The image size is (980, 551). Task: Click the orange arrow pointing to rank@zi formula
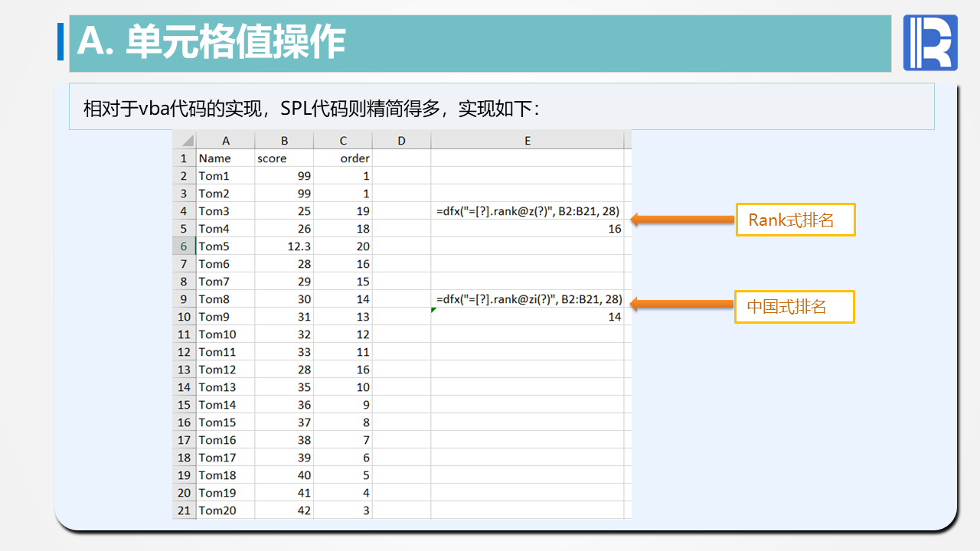[679, 304]
